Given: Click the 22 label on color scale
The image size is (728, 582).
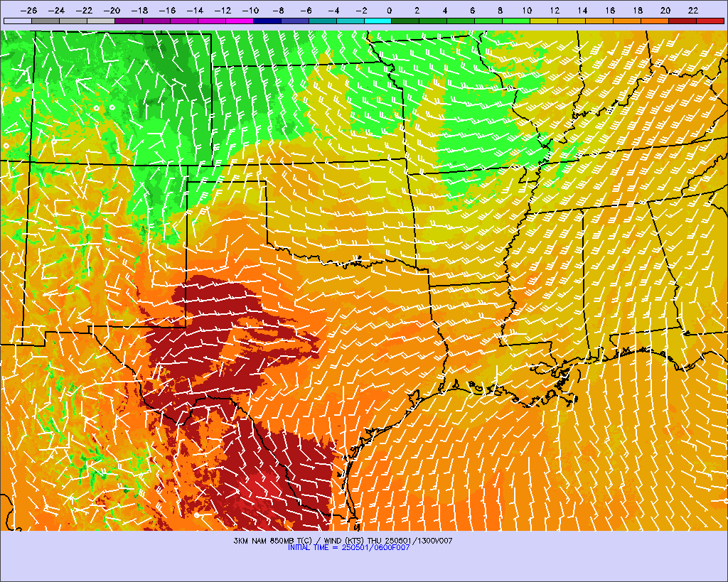Looking at the screenshot, I should coord(693,10).
